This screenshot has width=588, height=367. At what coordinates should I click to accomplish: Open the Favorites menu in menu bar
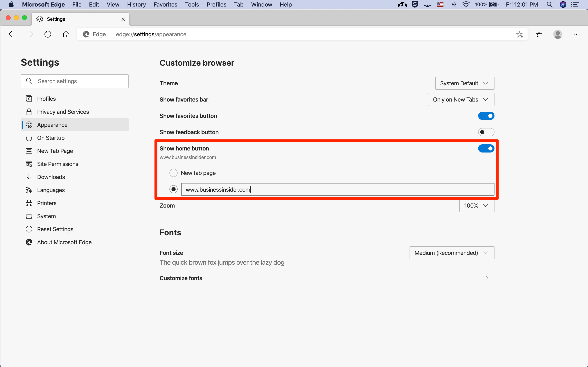[x=165, y=5]
